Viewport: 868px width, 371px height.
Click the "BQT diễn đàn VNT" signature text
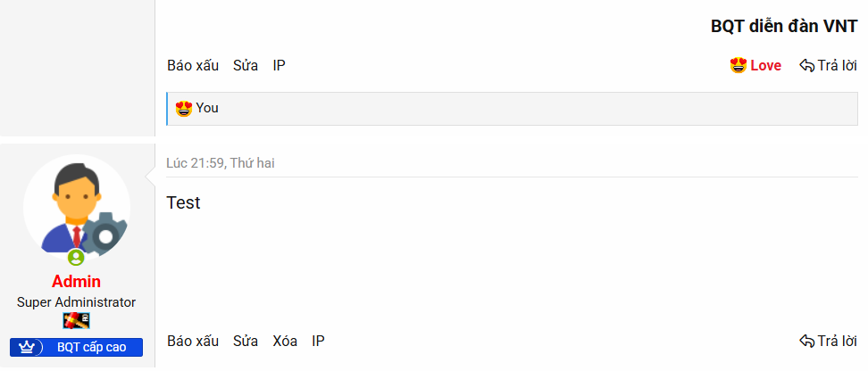click(x=784, y=27)
